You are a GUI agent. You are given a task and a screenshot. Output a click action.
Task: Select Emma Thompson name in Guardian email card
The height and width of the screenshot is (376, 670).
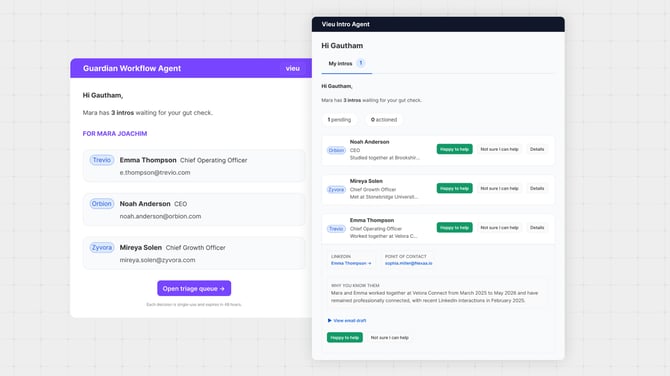click(148, 160)
